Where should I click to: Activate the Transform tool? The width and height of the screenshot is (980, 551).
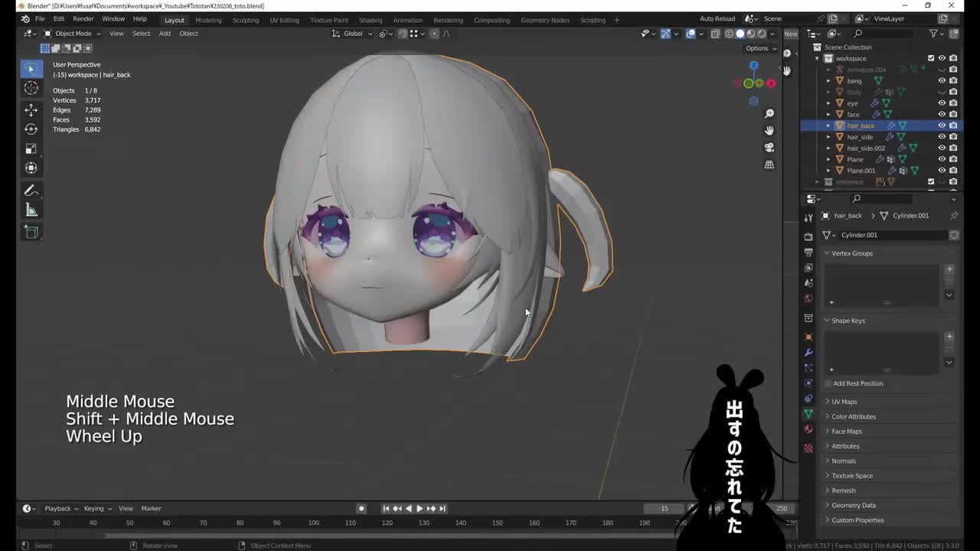tap(31, 168)
